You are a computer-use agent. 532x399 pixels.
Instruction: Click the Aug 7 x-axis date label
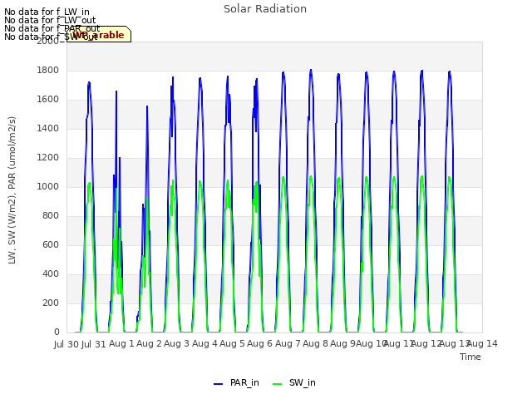[288, 343]
